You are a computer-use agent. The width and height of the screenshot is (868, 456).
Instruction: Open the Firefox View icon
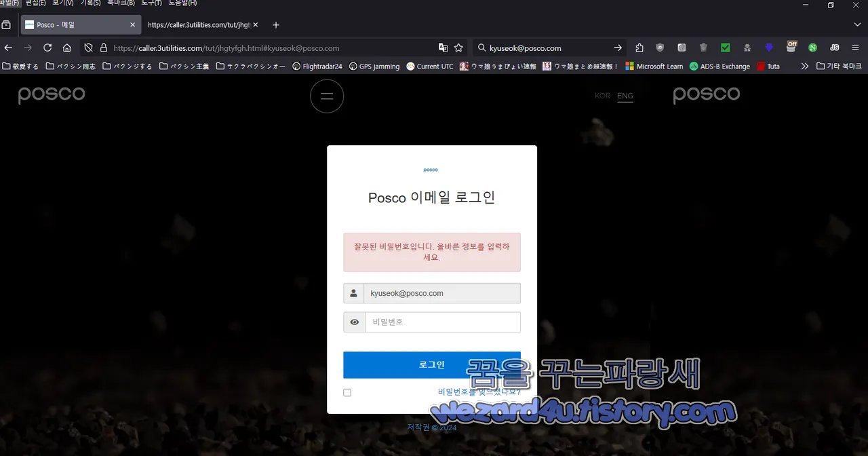pyautogui.click(x=6, y=25)
